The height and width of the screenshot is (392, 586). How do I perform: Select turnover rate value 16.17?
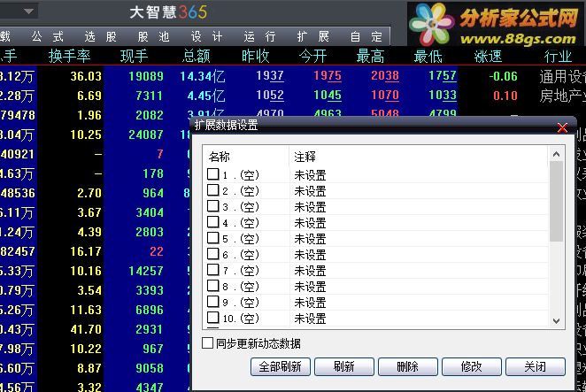pyautogui.click(x=86, y=251)
